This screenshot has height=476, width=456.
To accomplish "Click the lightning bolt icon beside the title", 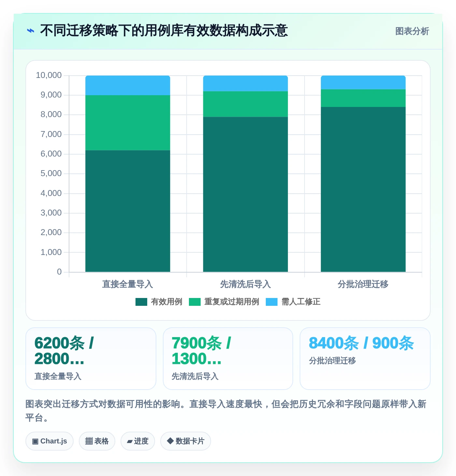I will [31, 31].
